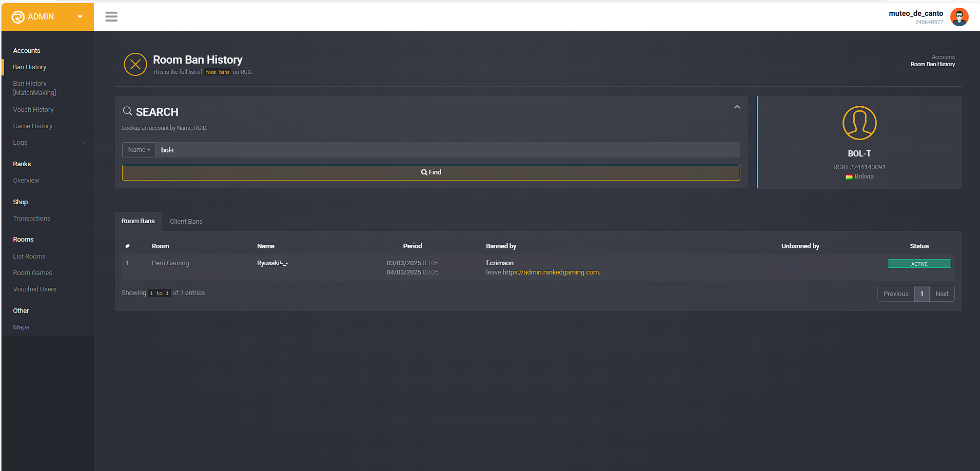
Task: Click the Room column header
Action: (x=161, y=246)
